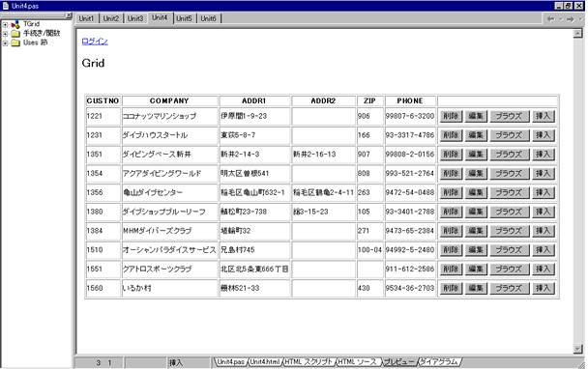Open the forward arrow history dropdown

[x=580, y=18]
